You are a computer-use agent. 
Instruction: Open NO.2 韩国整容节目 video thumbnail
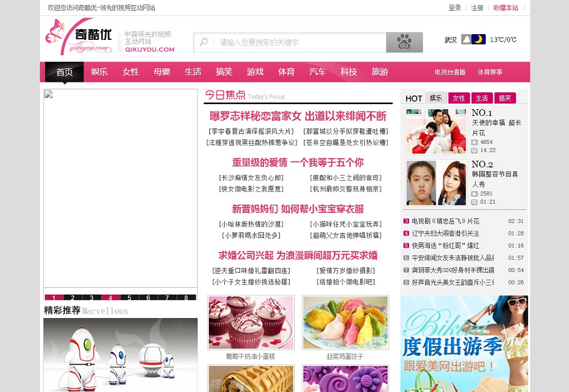[x=436, y=183]
